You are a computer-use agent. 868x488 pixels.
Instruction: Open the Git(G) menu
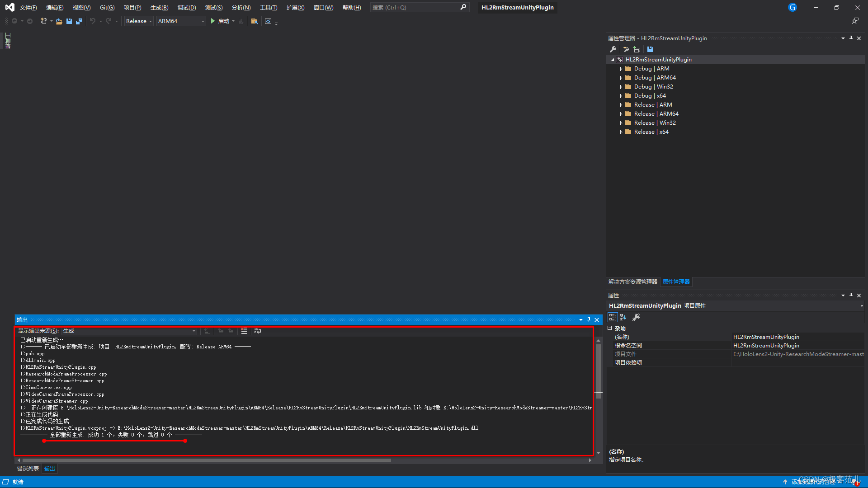point(107,8)
